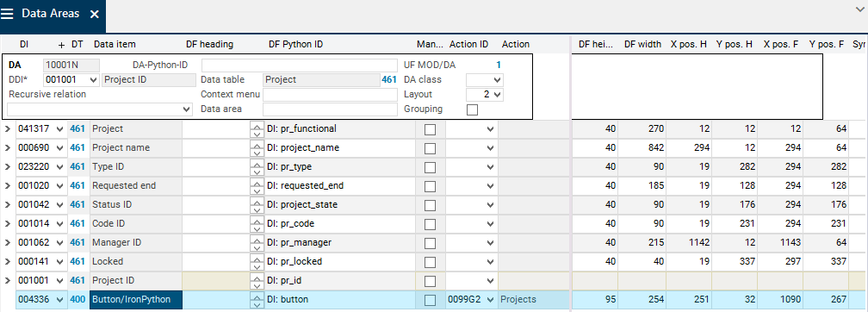Open the Layout dropdown showing 2
868x312 pixels.
[484, 95]
